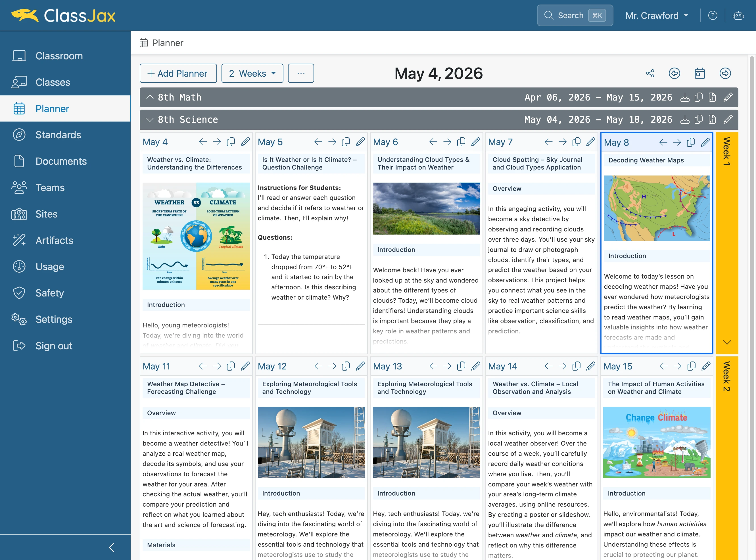
Task: Open Classes from the sidebar
Action: click(x=65, y=82)
